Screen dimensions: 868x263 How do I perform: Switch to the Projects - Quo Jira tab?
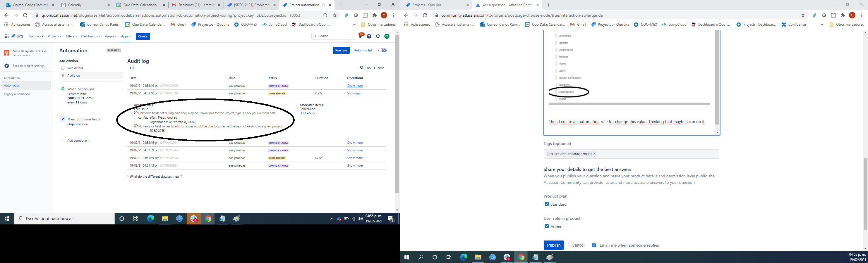coord(437,5)
